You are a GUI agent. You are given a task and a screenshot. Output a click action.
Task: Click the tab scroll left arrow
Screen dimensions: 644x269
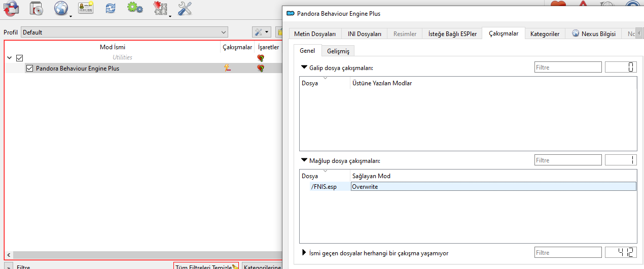click(638, 33)
